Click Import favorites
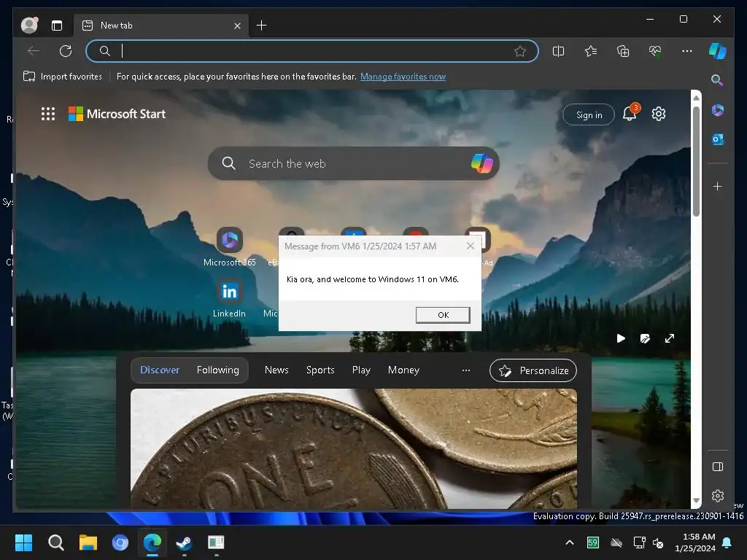This screenshot has height=560, width=747. 63,77
